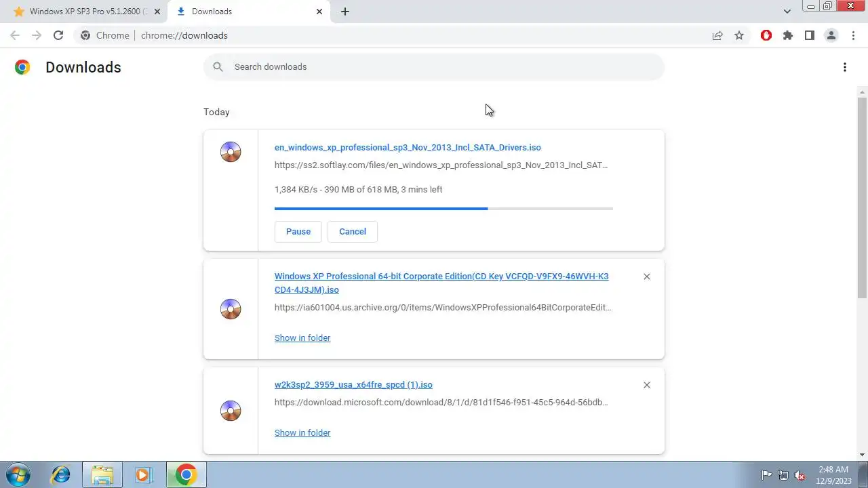This screenshot has width=868, height=488.
Task: Open Windows XP Professional 64-bit Corporate Edition link
Action: [441, 283]
